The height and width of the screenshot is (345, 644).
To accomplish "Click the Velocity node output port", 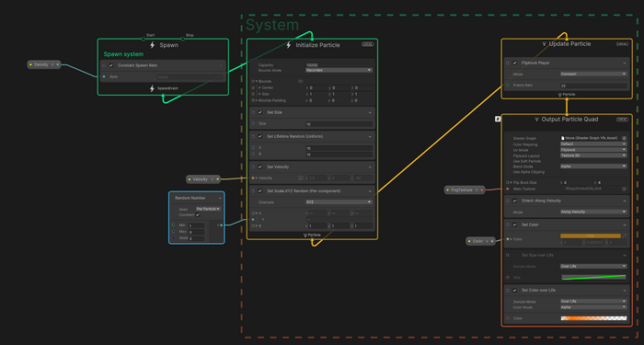I will tap(218, 179).
